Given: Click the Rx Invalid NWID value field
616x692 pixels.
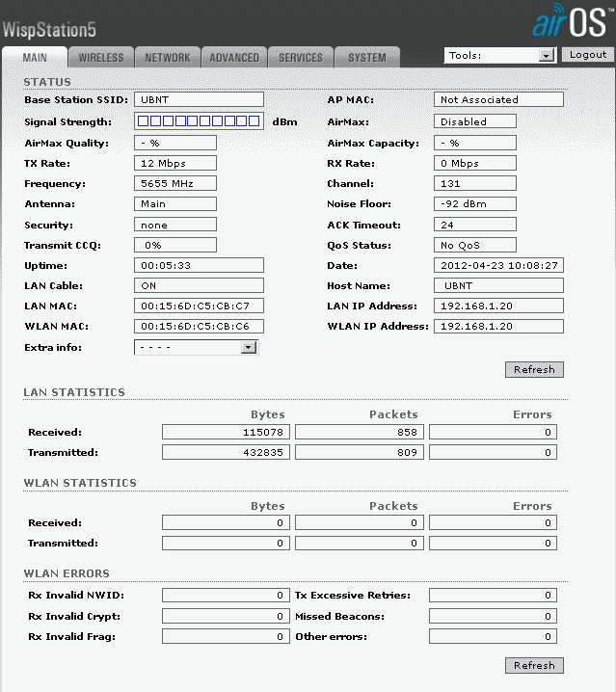Looking at the screenshot, I should pos(226,596).
